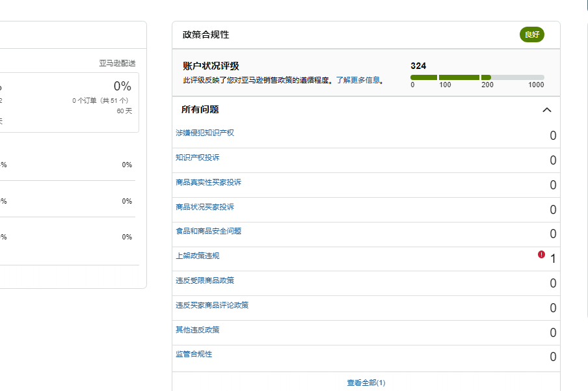Open 食品和商品安全问题 link
Viewport: 588px width, 391px height.
coord(208,231)
